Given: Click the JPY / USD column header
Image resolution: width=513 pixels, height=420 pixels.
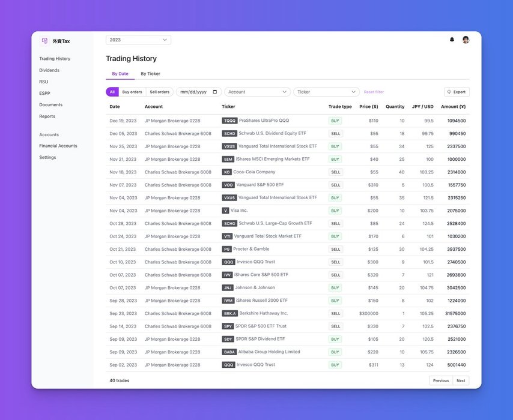Looking at the screenshot, I should pos(423,107).
